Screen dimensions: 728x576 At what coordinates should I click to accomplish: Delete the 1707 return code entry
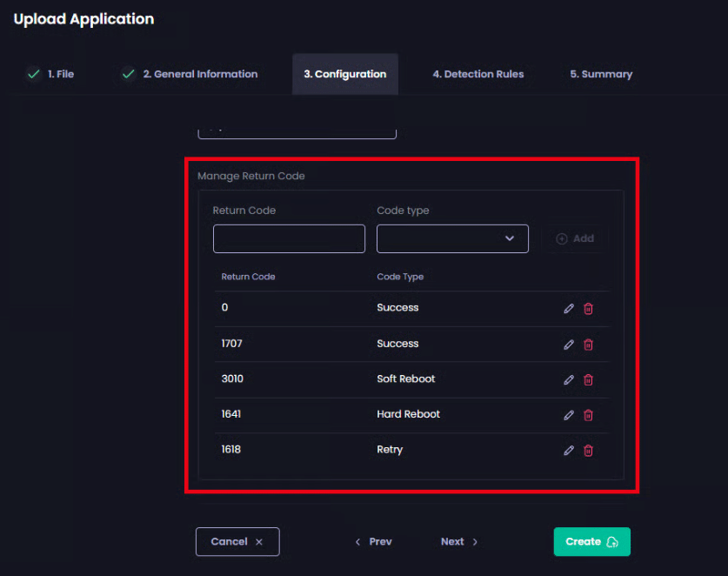tap(588, 345)
